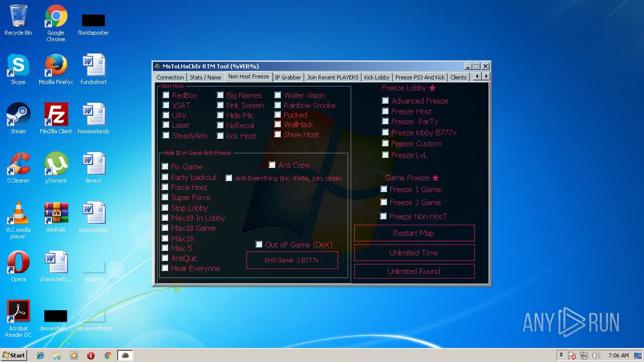The height and width of the screenshot is (362, 644).
Task: Open the Stats / Name tab
Action: (205, 77)
